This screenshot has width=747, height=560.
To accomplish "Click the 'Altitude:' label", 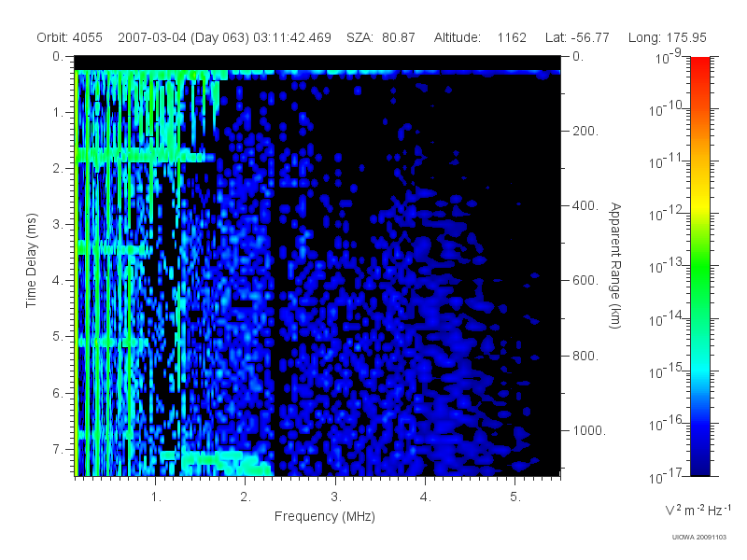I will point(457,37).
